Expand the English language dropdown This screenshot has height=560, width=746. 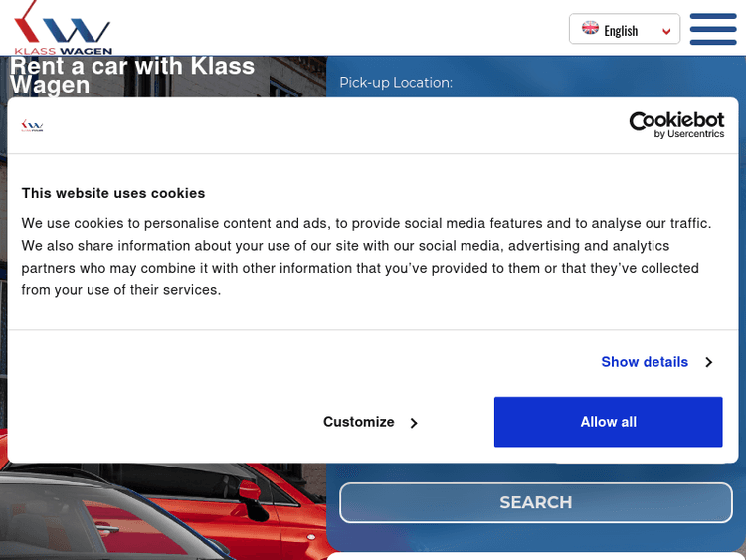click(624, 30)
